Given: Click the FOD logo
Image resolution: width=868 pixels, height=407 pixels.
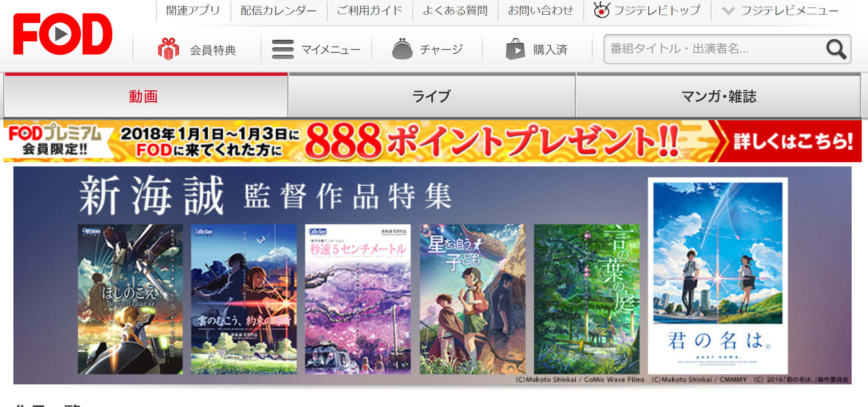Looking at the screenshot, I should (x=63, y=34).
